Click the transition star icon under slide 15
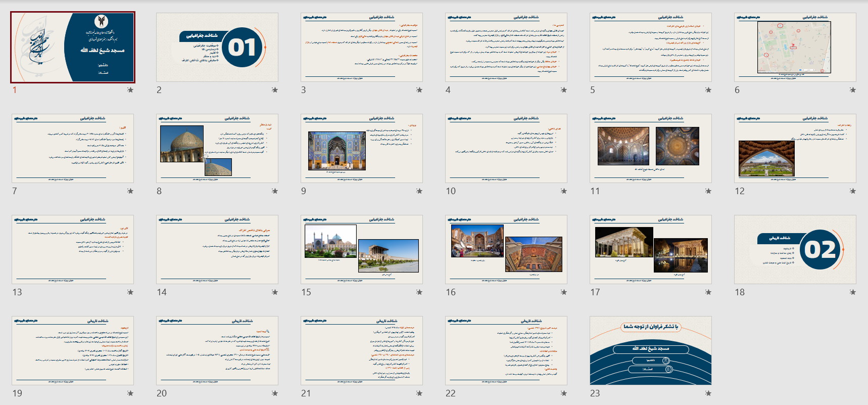The width and height of the screenshot is (868, 405). tap(419, 292)
